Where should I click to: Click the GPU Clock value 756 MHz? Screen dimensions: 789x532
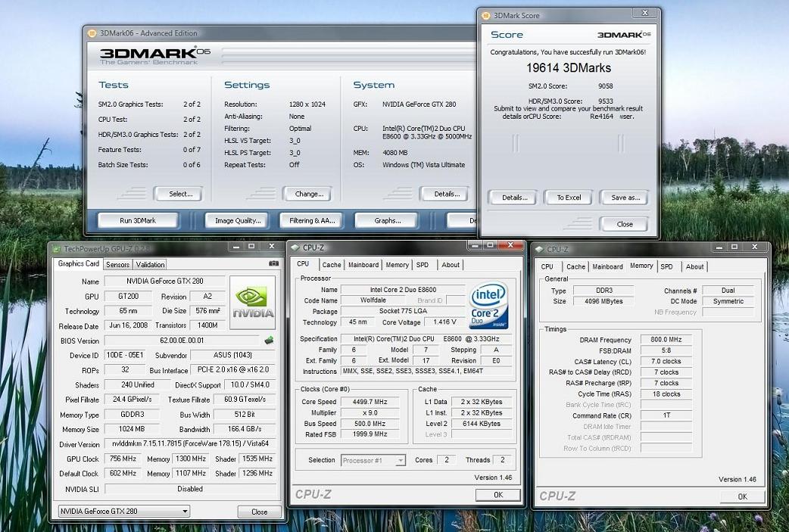pos(123,459)
